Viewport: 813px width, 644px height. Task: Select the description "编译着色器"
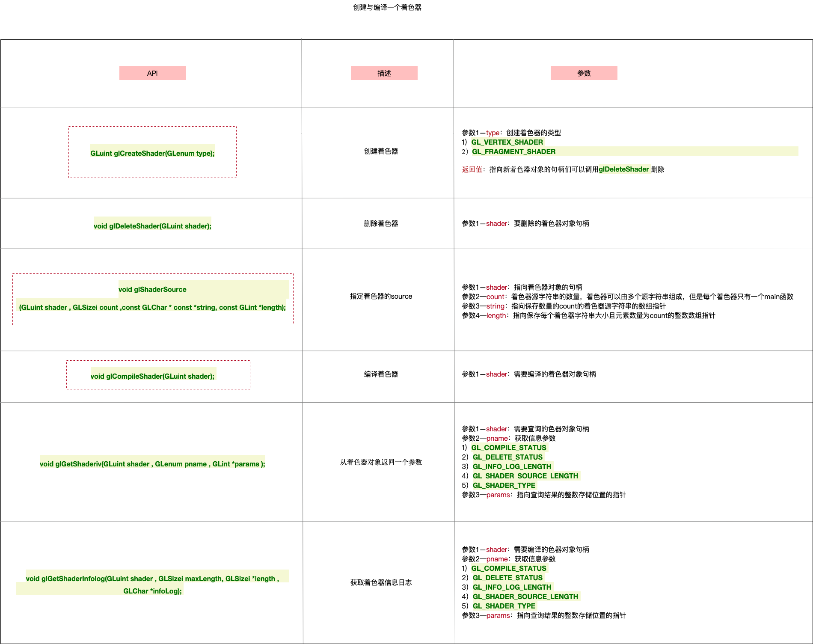381,374
